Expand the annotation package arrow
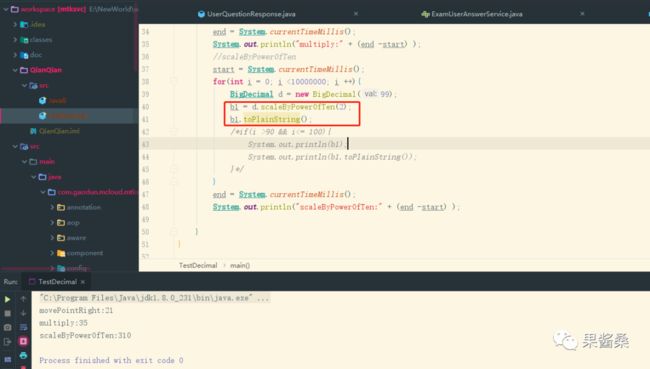 point(52,207)
